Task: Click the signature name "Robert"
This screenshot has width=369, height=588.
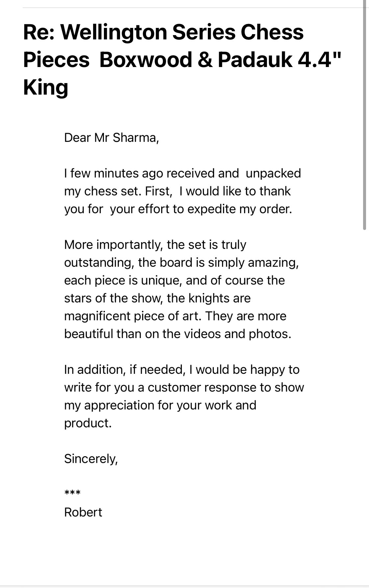Action: click(83, 512)
